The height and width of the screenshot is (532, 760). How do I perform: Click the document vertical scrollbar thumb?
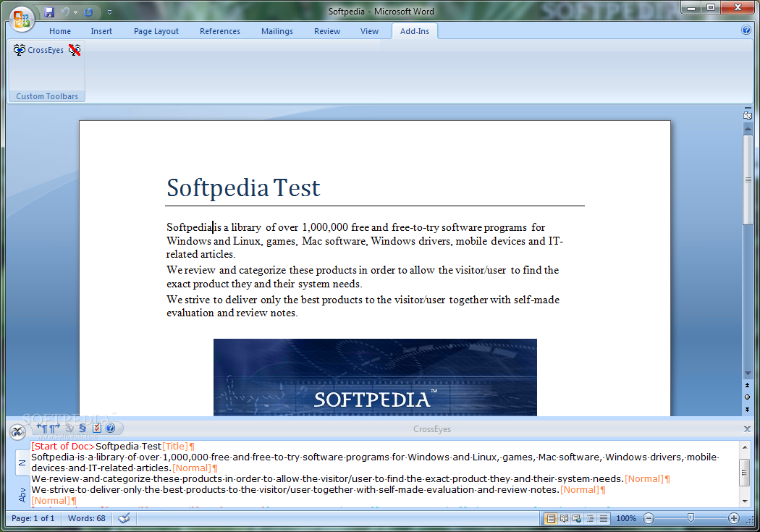point(748,180)
